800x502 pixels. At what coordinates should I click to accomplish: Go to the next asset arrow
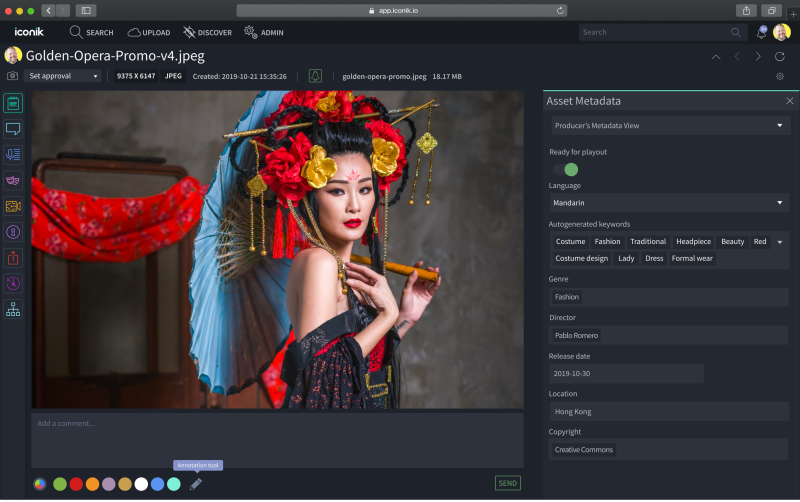(758, 57)
